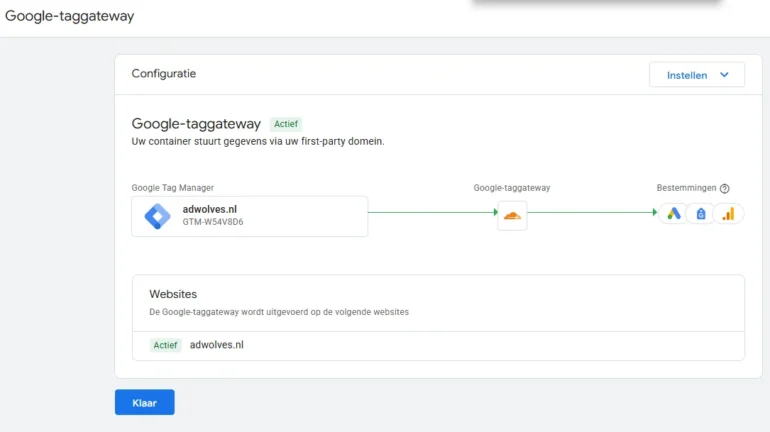Click the Configuratie heading
Viewport: 770px width, 432px height.
tap(164, 74)
